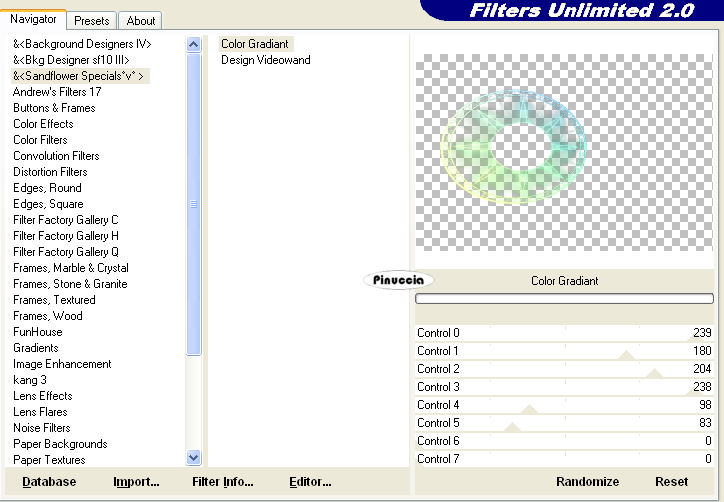Screen dimensions: 724x502
Task: Select Filter Factory Gallery H
Action: (x=66, y=236)
